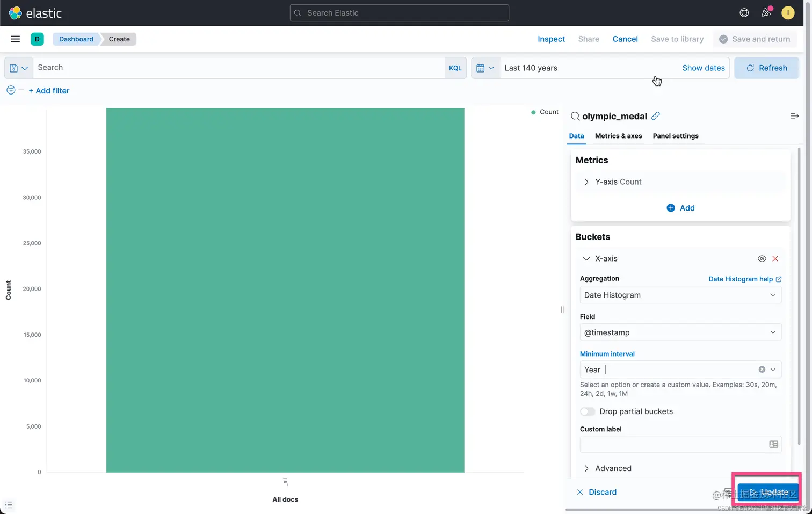812x514 pixels.
Task: Toggle X-axis bucket visibility eye icon
Action: 762,259
